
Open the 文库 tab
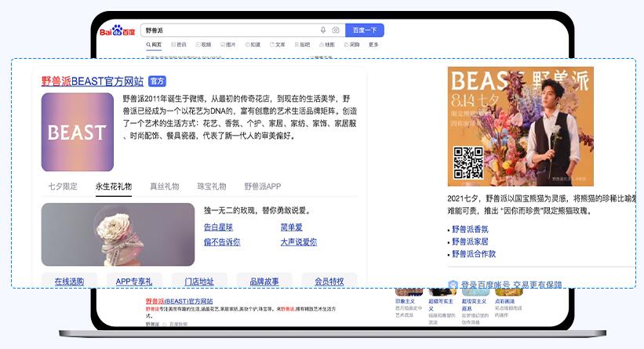click(x=277, y=45)
